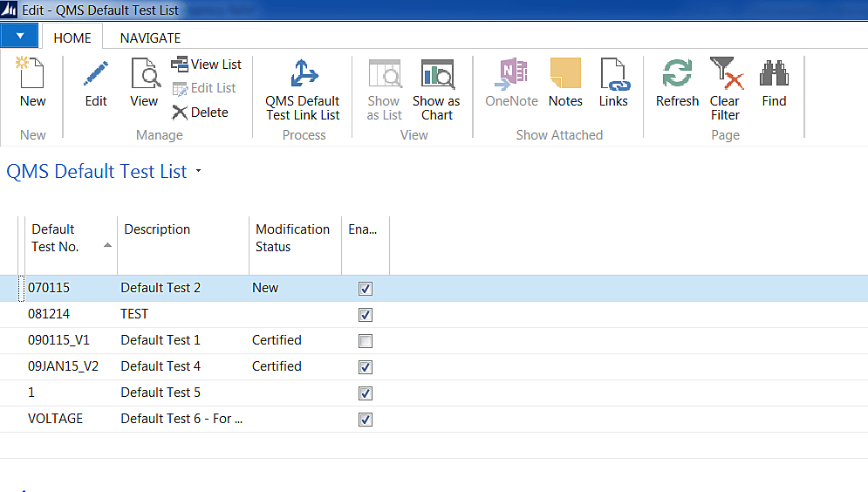Enable the checkbox for 090115_V1 row
Image resolution: width=868 pixels, height=492 pixels.
coord(366,341)
